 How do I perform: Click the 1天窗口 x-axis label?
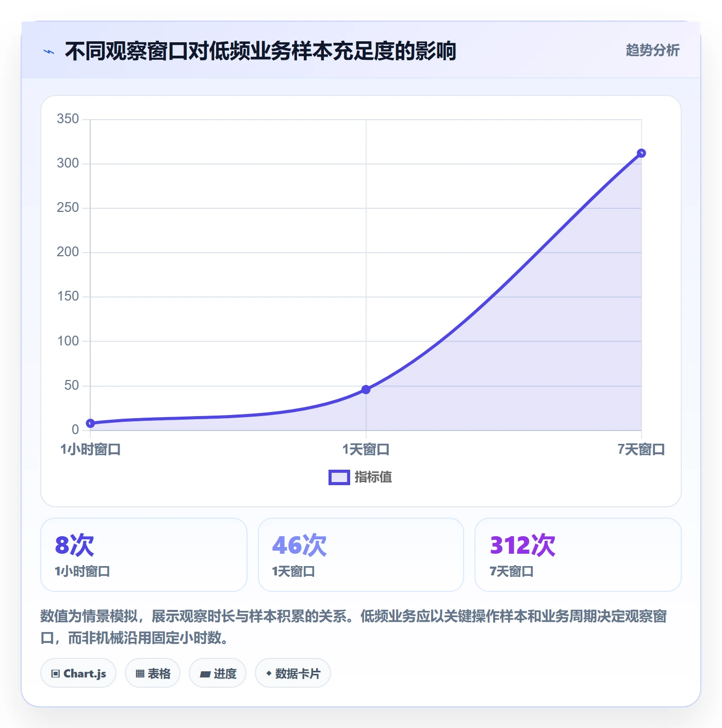[x=366, y=450]
